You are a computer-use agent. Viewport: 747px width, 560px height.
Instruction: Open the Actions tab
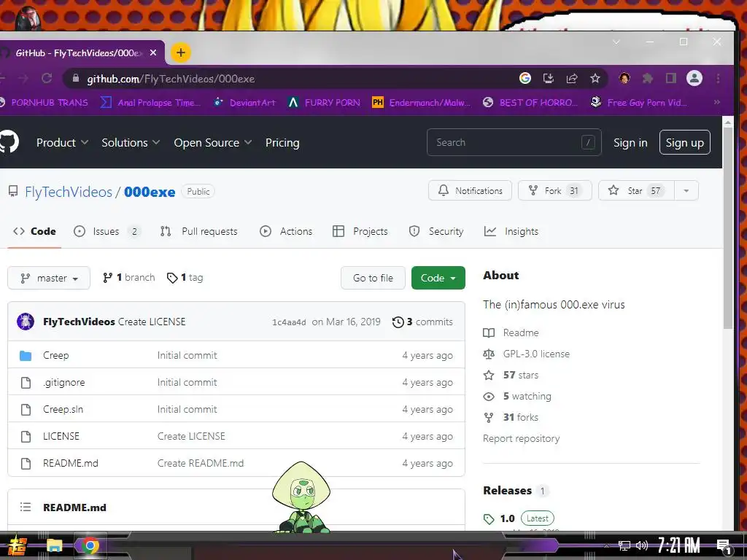pos(286,231)
